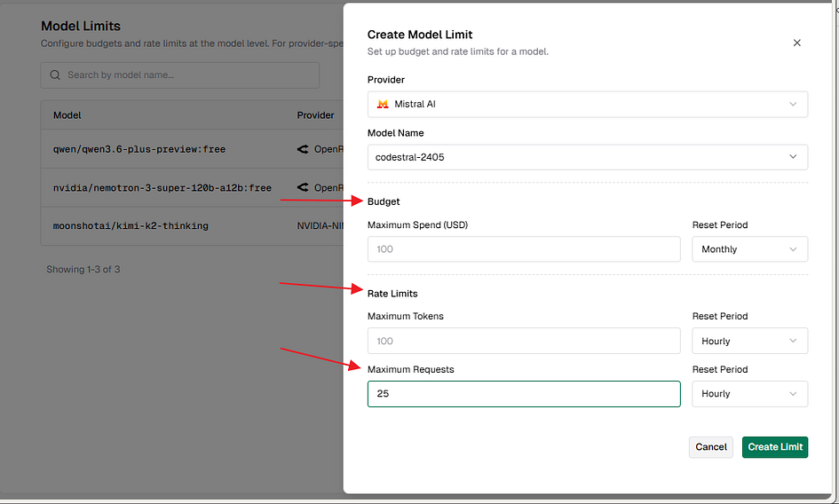
Task: Click the Maximum Requests field containing 25
Action: tap(524, 394)
